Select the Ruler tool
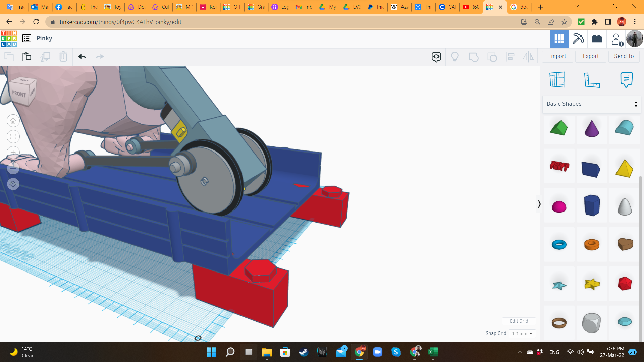This screenshot has width=644, height=362. [x=592, y=80]
